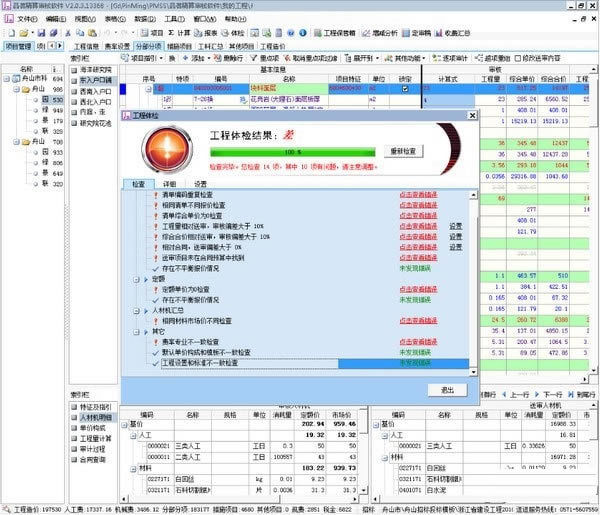This screenshot has height=515, width=600.
Task: Toggle the 锁定 checkbox in first row
Action: (404, 88)
